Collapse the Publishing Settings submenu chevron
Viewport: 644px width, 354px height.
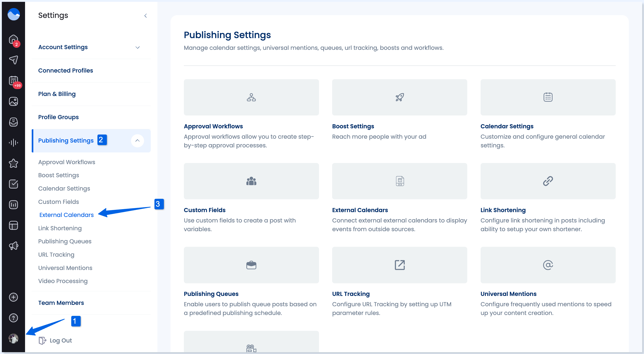(137, 140)
